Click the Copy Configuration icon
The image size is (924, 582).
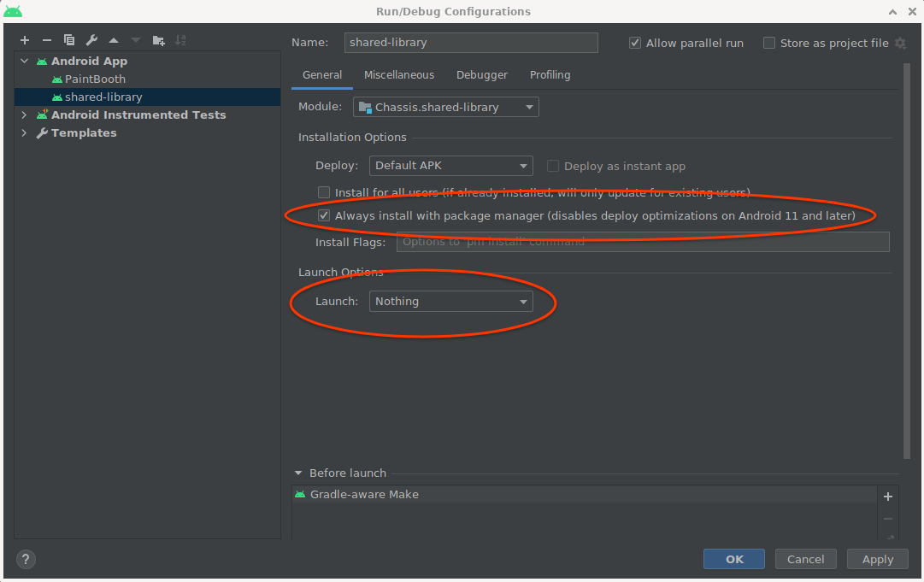tap(69, 40)
